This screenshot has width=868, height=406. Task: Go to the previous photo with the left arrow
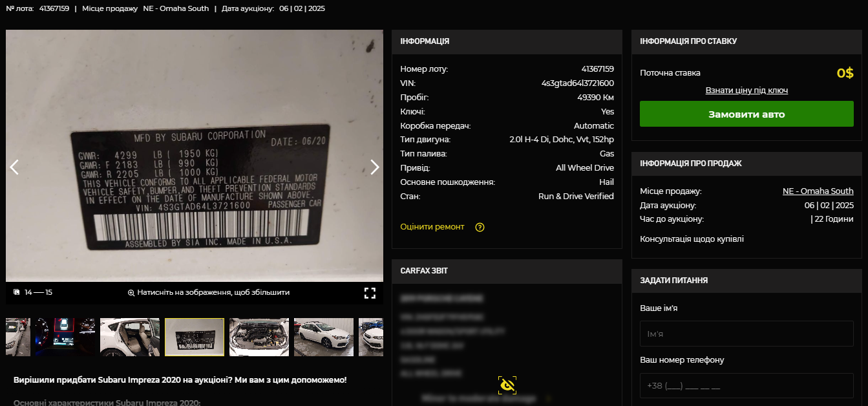(x=14, y=167)
